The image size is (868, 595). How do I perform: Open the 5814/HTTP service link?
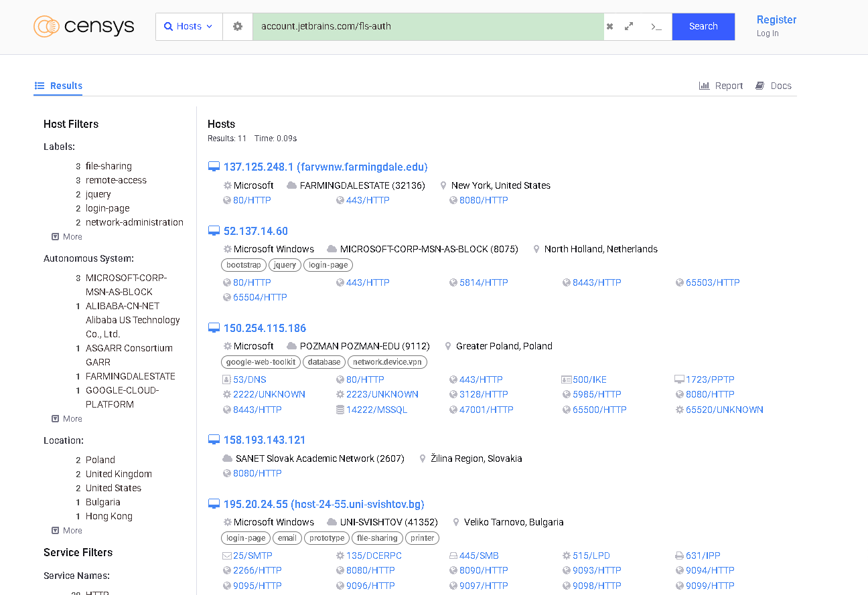(x=484, y=282)
